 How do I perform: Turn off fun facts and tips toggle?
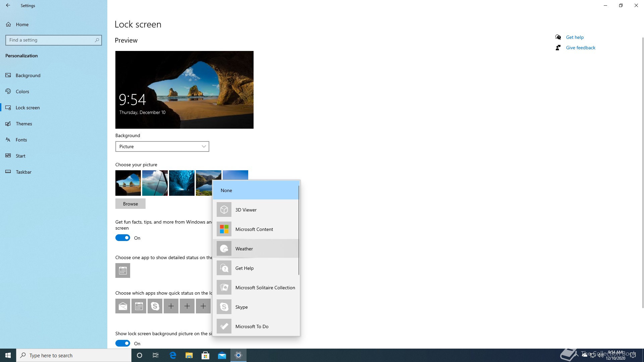tap(123, 238)
